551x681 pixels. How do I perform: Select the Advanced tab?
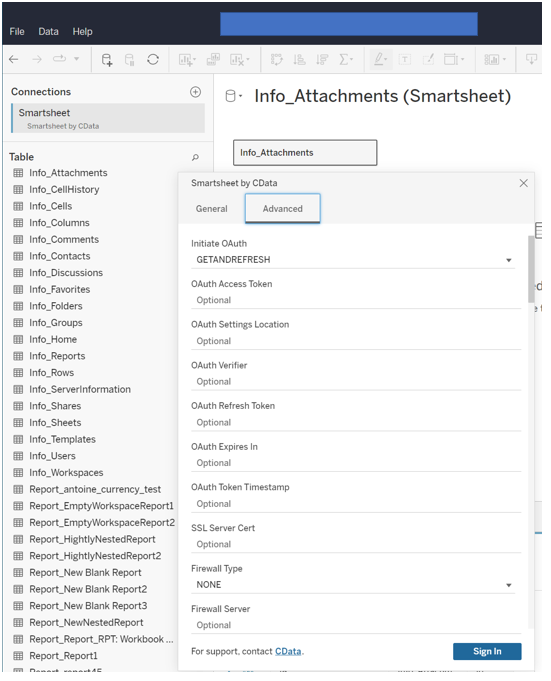coord(283,209)
